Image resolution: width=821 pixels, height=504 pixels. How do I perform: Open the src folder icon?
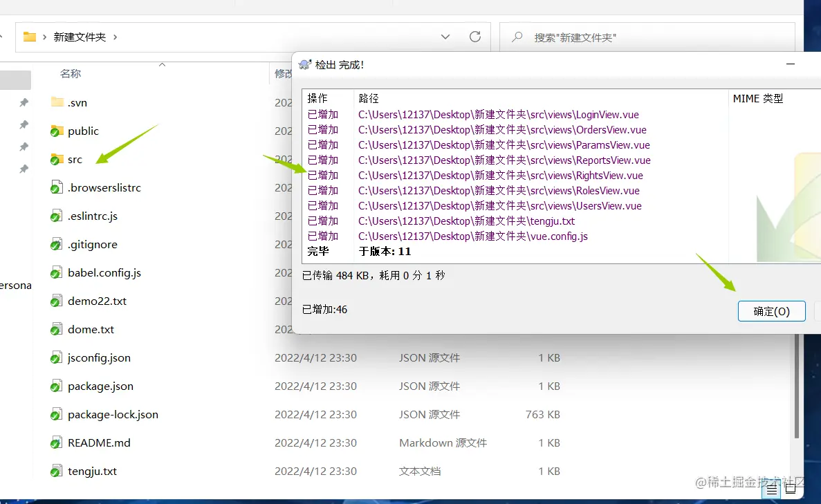coord(57,159)
